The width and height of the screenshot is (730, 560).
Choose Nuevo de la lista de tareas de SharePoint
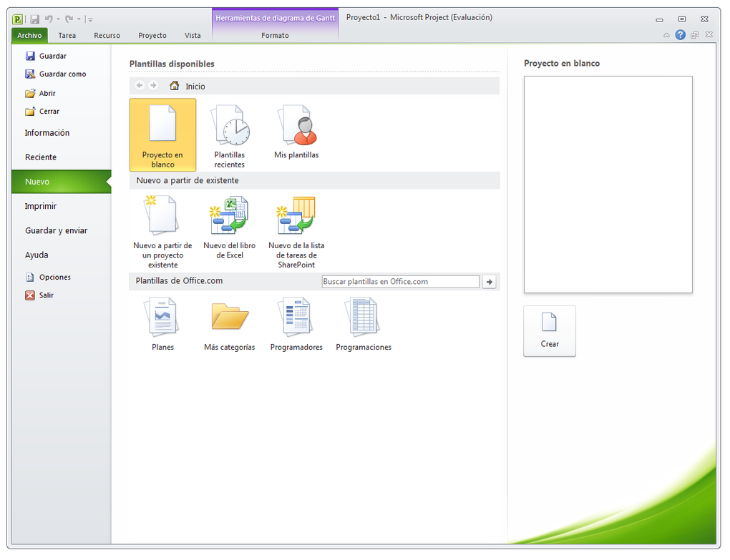[296, 232]
